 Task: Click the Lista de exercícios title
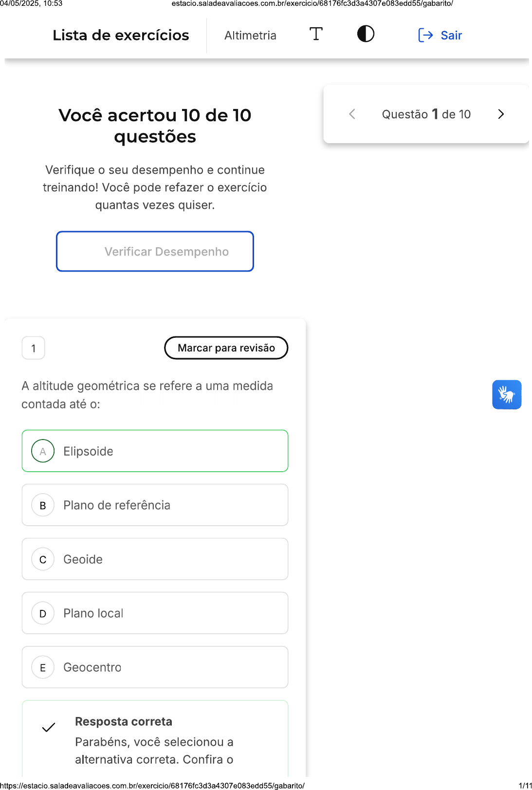pyautogui.click(x=121, y=36)
